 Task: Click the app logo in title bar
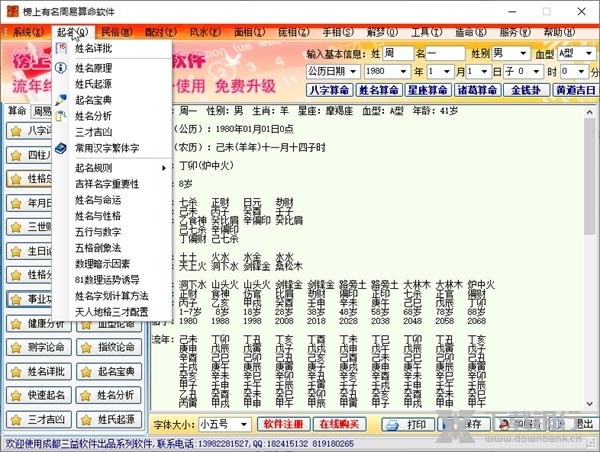[12, 11]
